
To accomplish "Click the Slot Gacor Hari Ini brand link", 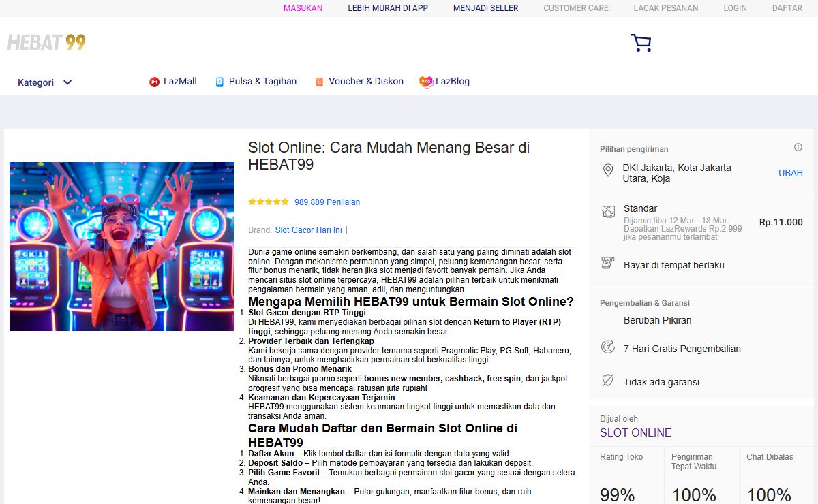I will click(x=308, y=230).
